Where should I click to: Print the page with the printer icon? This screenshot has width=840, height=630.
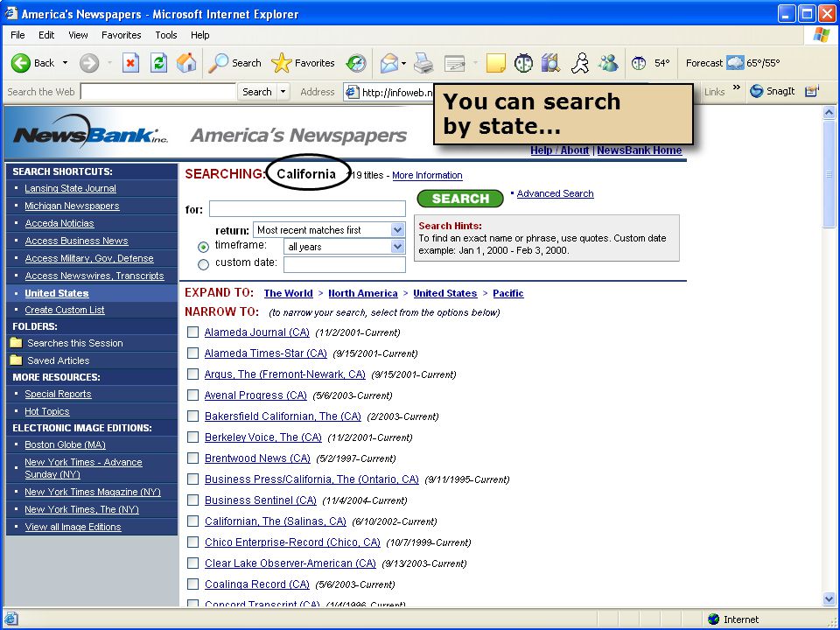[x=423, y=63]
